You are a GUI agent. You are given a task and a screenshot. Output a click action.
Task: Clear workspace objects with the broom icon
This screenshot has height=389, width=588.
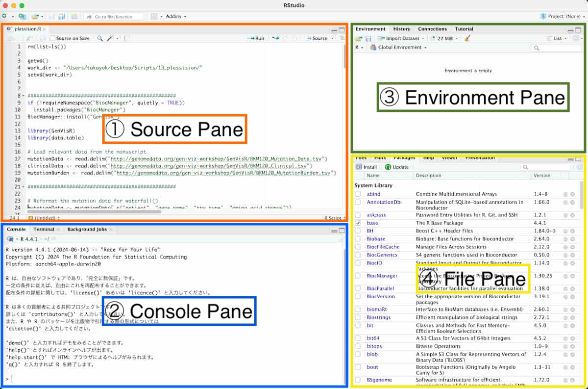(x=467, y=38)
